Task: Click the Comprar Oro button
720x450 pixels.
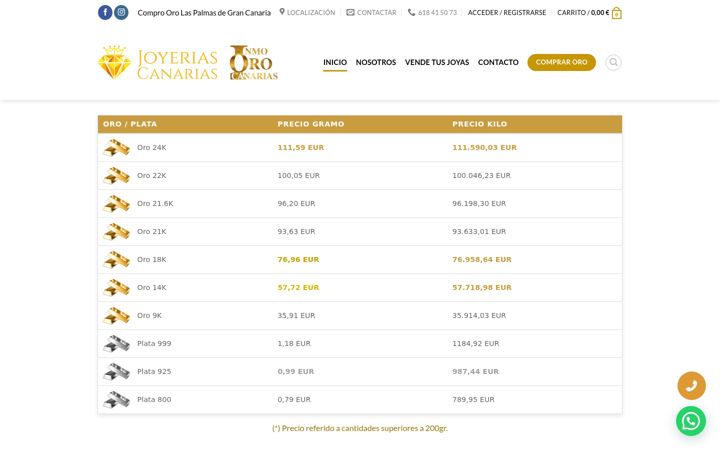Action: [561, 62]
